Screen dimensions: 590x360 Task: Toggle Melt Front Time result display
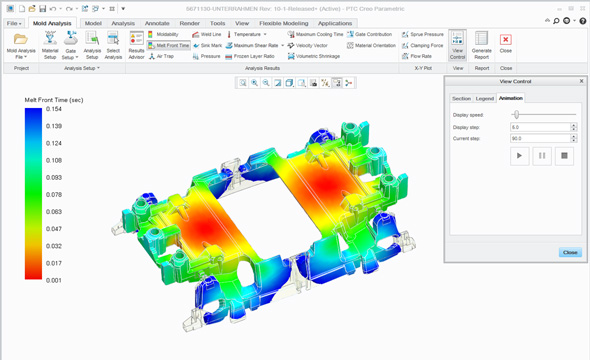pyautogui.click(x=168, y=45)
